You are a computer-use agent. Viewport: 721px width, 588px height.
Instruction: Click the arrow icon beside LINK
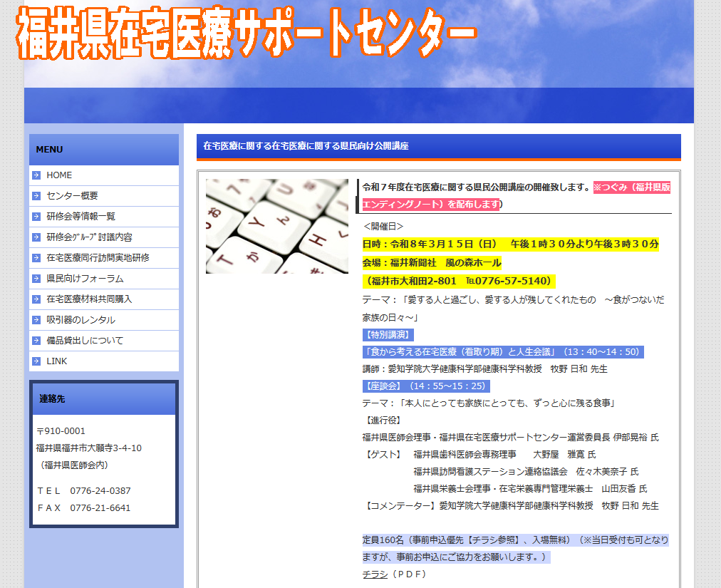point(36,361)
